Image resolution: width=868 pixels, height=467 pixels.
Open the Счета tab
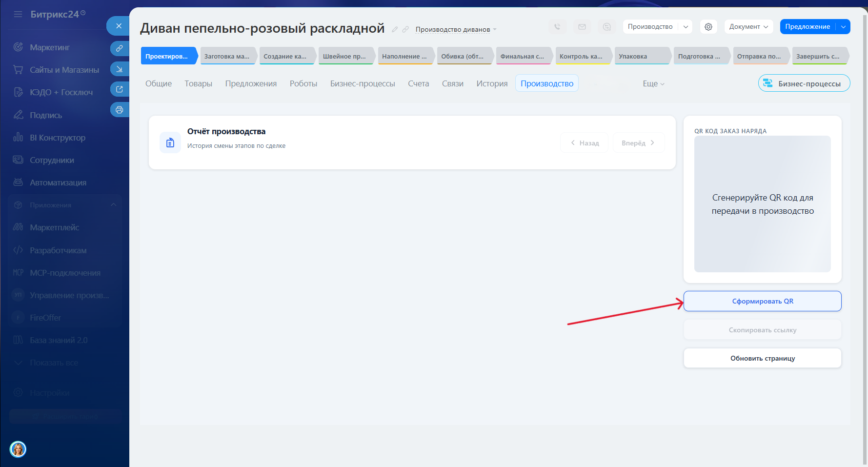tap(419, 84)
